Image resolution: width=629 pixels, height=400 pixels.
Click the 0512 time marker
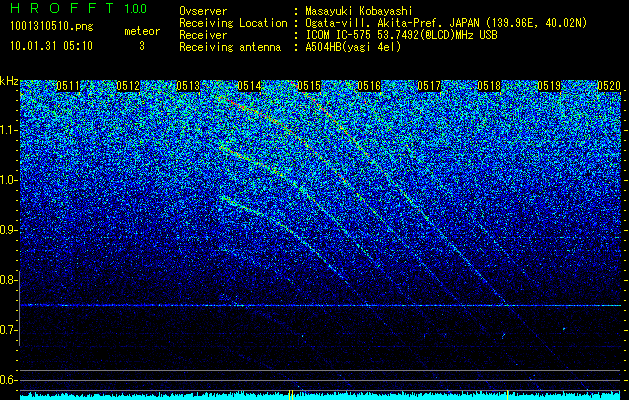128,86
